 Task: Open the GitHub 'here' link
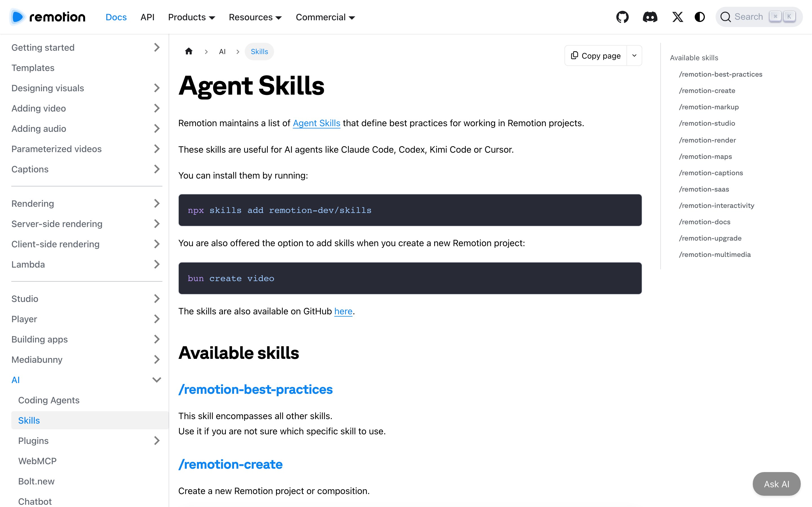(343, 311)
